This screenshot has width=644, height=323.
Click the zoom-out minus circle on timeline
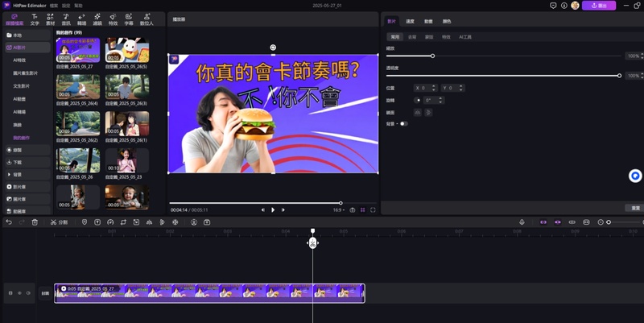click(601, 222)
